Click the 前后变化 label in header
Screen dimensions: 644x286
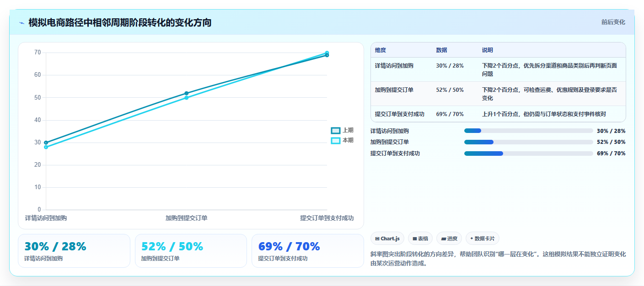(x=613, y=22)
